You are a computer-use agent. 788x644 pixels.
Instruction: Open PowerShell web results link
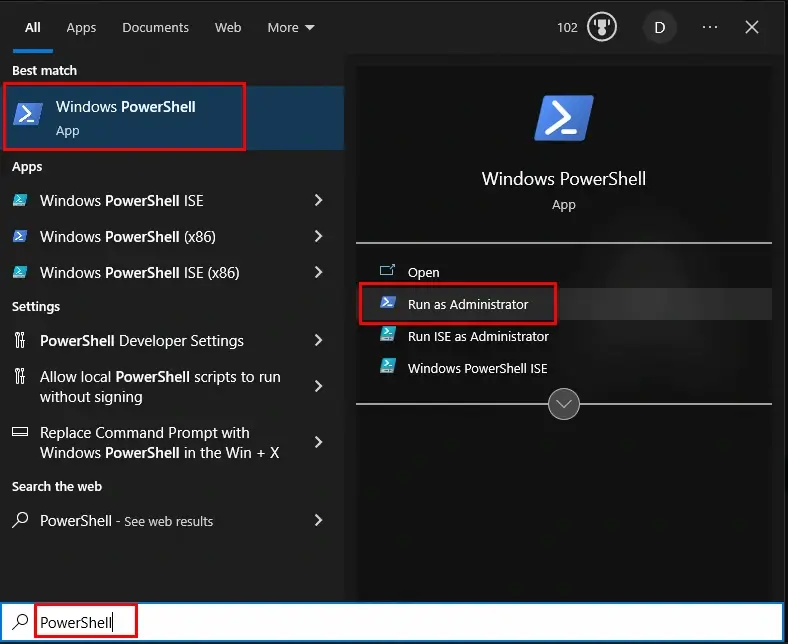click(x=126, y=521)
